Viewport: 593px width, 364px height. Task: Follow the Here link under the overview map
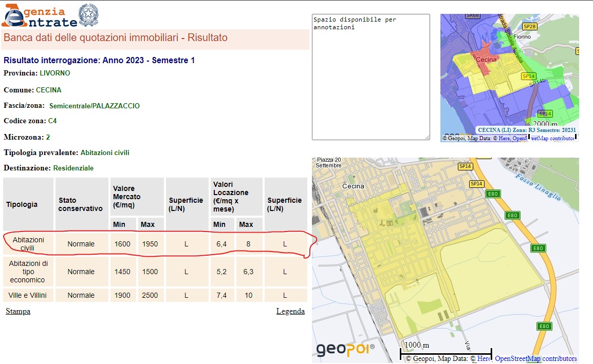tap(504, 138)
